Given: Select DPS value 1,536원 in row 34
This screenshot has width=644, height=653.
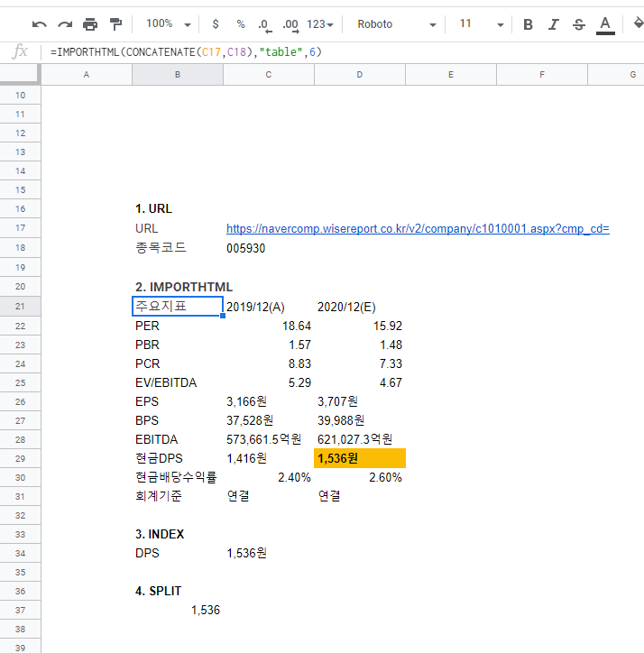Looking at the screenshot, I should [x=269, y=553].
